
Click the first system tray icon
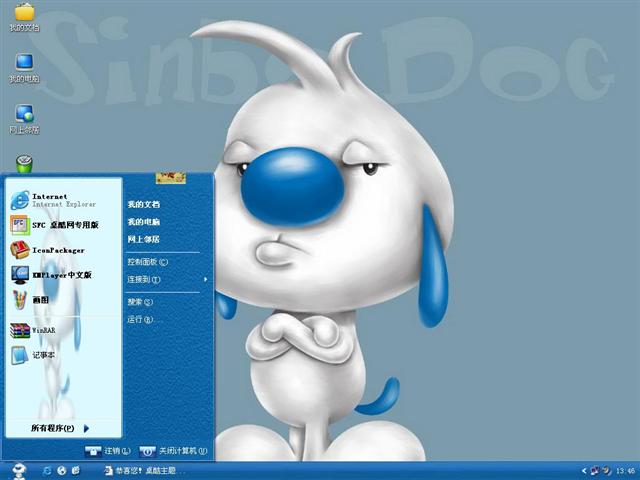[596, 471]
